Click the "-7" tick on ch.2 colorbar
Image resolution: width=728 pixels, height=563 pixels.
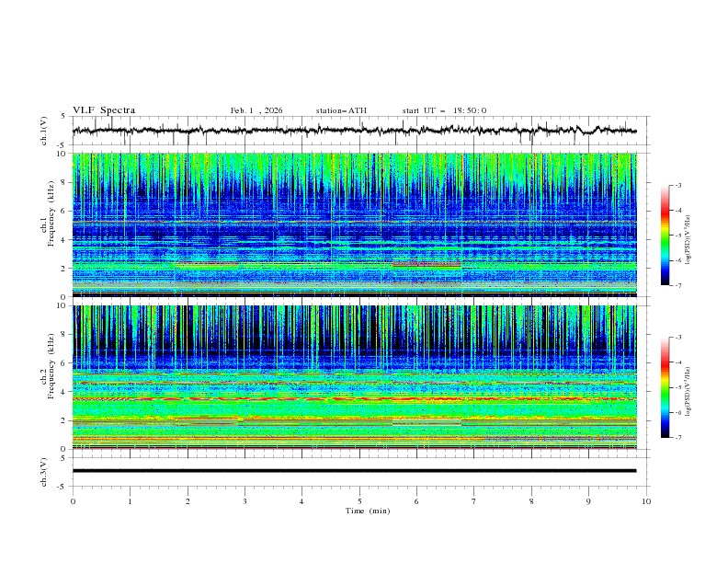coord(678,437)
